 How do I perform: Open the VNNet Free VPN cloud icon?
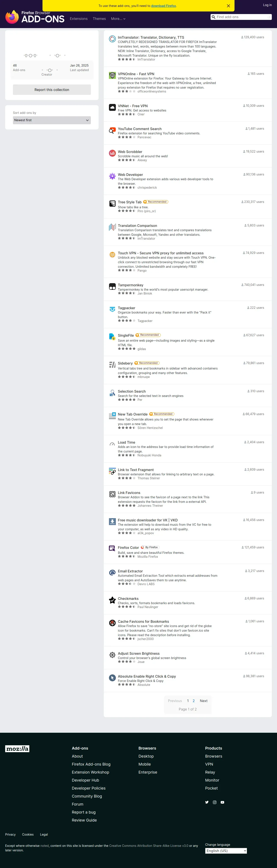pyautogui.click(x=112, y=107)
